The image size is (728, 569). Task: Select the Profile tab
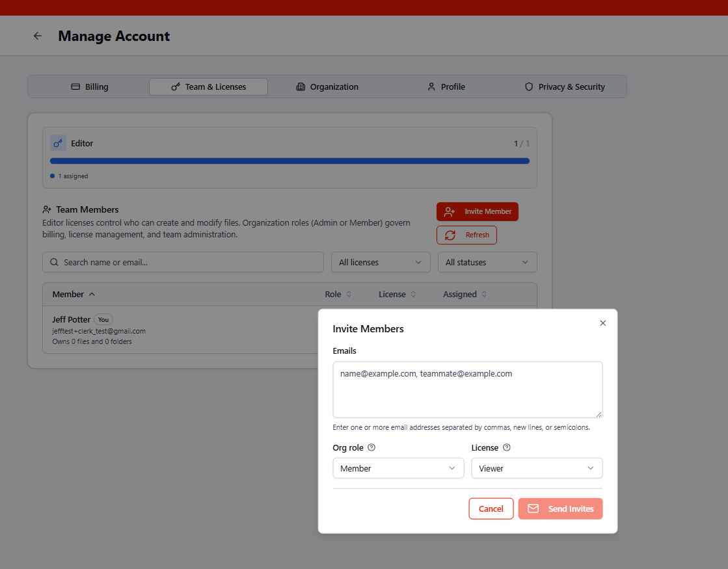pyautogui.click(x=446, y=86)
